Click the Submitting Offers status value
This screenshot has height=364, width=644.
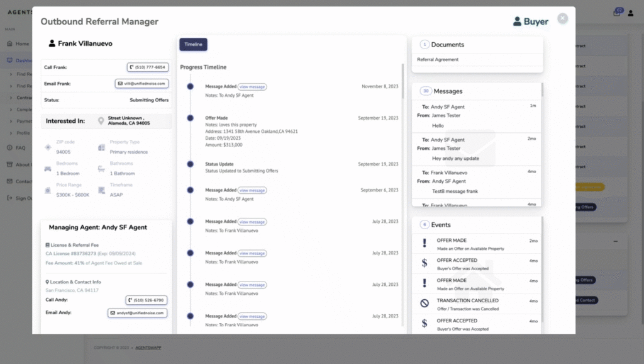click(x=149, y=100)
